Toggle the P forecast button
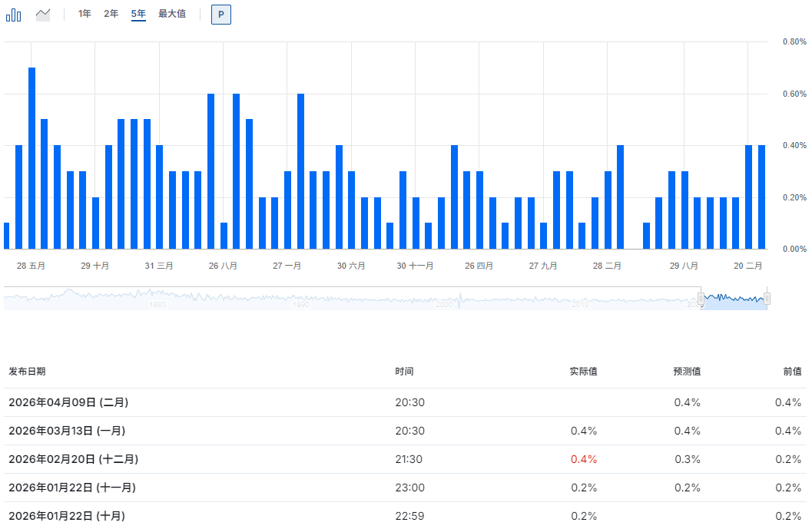This screenshot has width=812, height=529. click(220, 15)
